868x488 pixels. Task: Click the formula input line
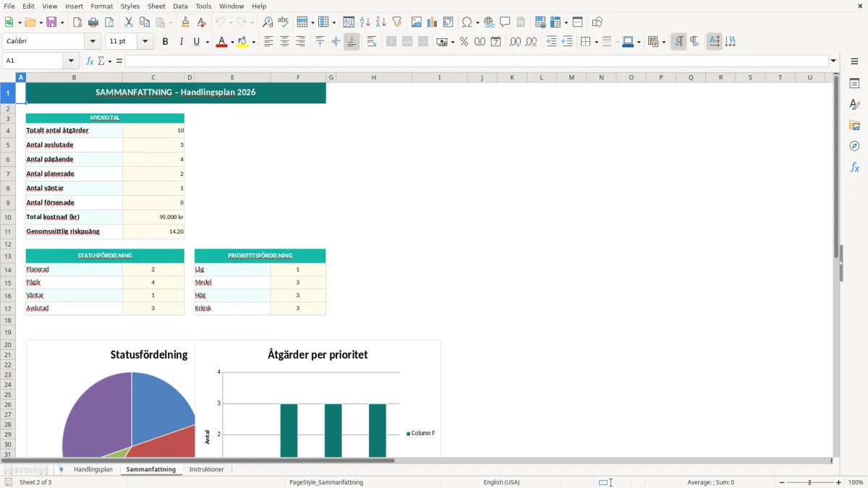pos(477,61)
